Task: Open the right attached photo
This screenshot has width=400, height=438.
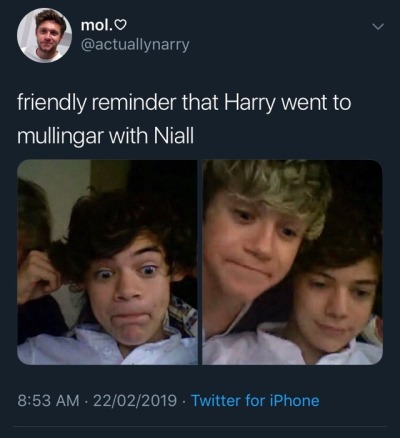Action: click(x=292, y=262)
